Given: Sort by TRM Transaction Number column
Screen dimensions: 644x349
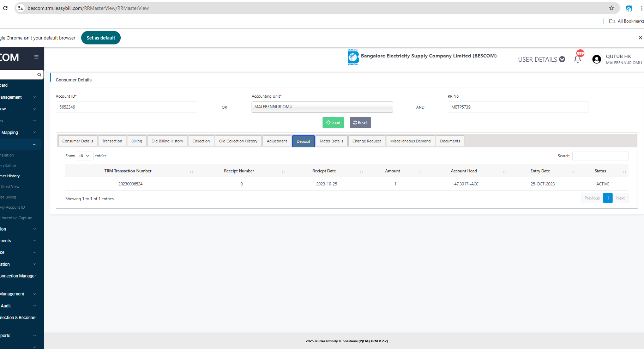Looking at the screenshot, I should pos(128,171).
